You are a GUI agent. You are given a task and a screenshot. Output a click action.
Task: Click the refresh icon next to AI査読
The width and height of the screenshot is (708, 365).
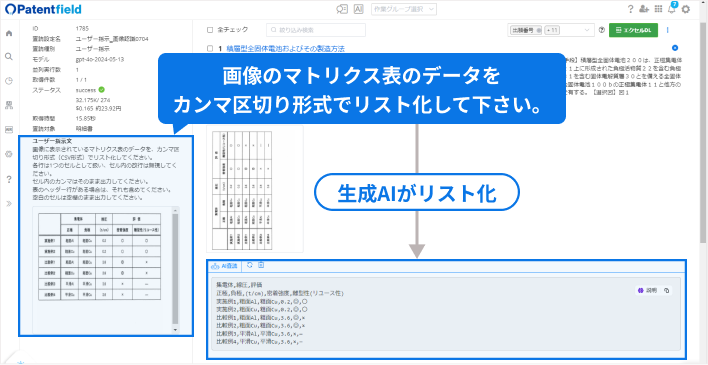pyautogui.click(x=250, y=265)
